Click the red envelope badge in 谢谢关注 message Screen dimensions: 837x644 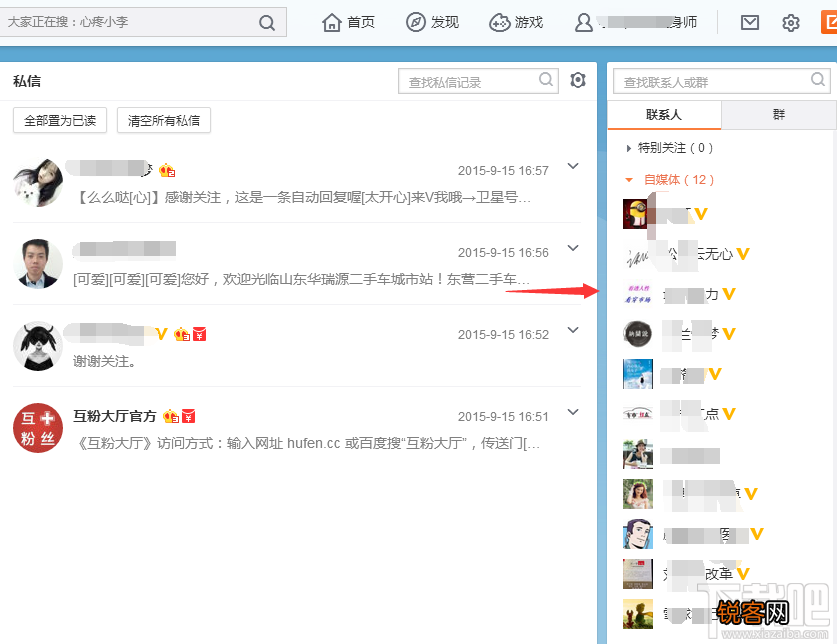point(200,334)
